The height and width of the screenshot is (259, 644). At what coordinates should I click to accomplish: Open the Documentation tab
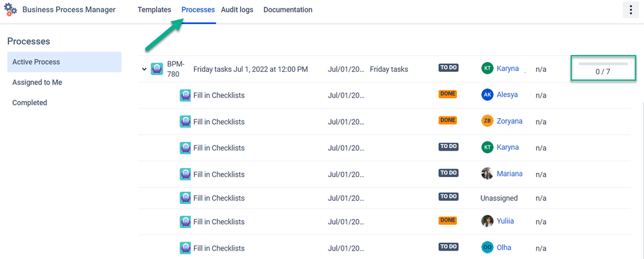tap(288, 10)
